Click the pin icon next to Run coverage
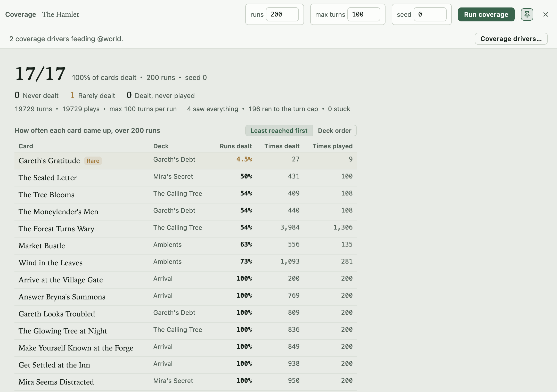This screenshot has width=557, height=392. (527, 14)
